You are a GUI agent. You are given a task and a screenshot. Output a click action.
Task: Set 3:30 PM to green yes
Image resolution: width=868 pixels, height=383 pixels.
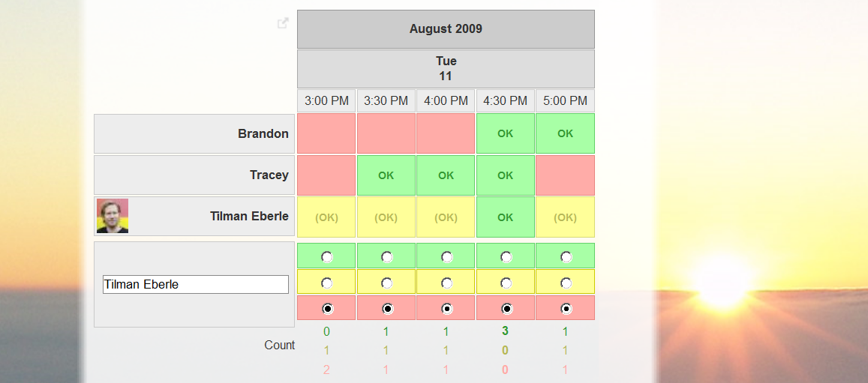tap(386, 257)
